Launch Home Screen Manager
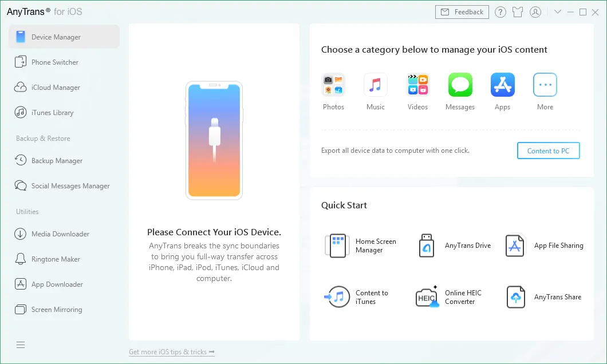Image resolution: width=607 pixels, height=364 pixels. [361, 246]
